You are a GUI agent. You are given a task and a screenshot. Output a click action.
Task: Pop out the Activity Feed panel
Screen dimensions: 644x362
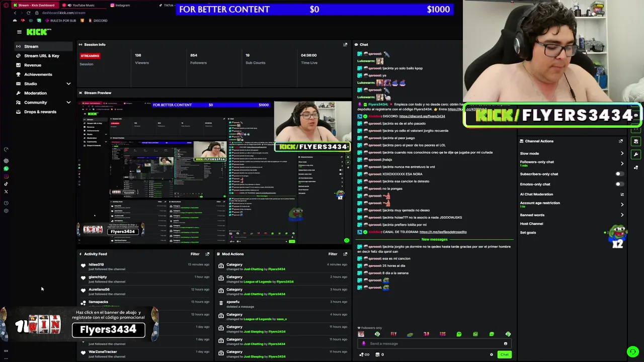[207, 254]
